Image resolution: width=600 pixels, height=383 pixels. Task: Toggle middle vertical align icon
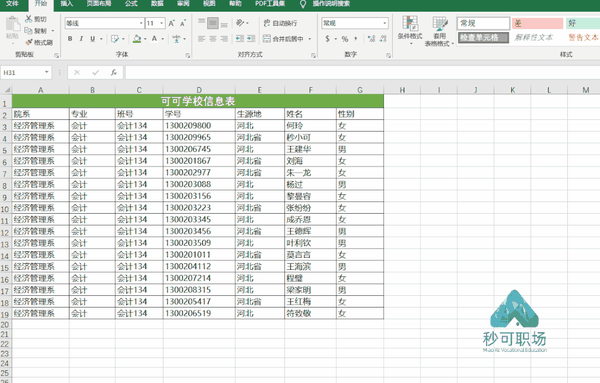[213, 23]
